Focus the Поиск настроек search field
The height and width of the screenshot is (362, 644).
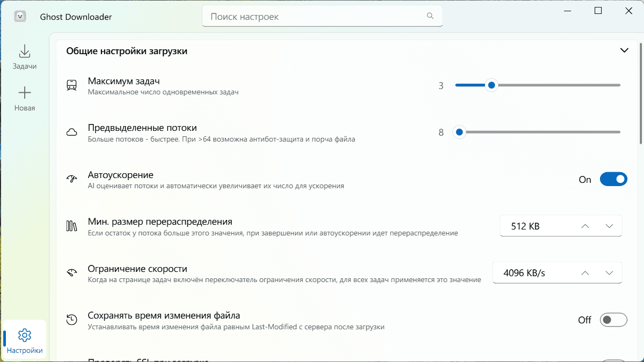coord(322,17)
